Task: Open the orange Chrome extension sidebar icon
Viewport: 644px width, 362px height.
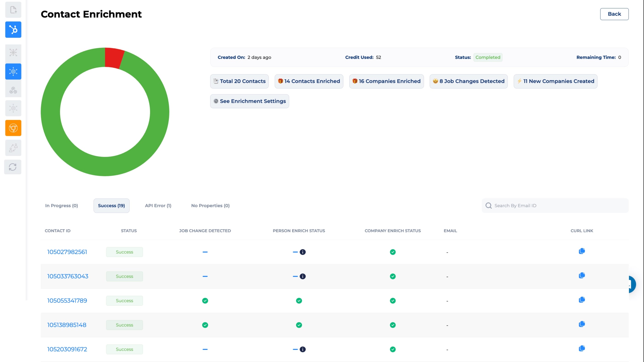Action: [13, 128]
